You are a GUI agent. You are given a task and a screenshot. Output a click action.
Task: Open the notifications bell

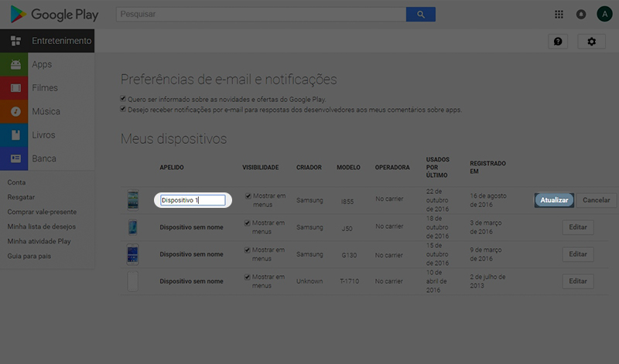581,14
